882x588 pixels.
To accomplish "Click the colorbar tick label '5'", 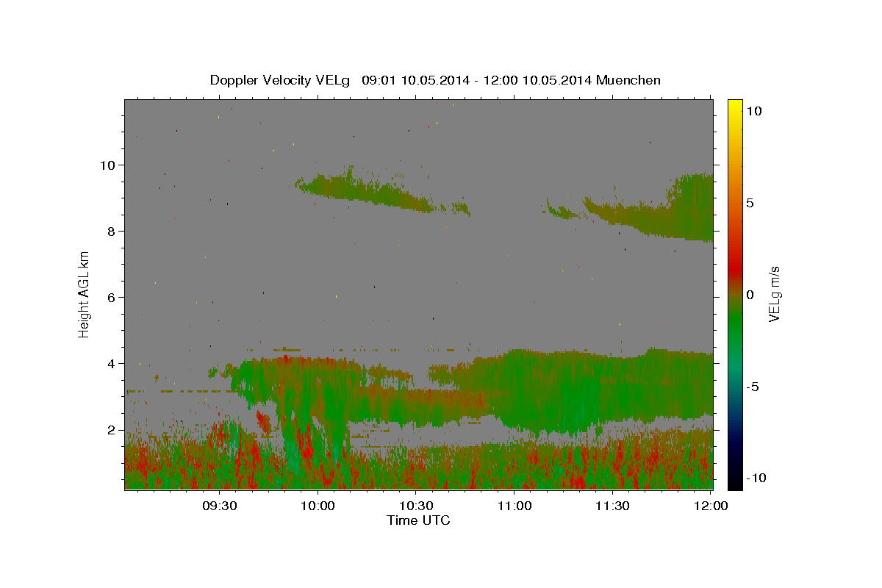I will [x=750, y=203].
